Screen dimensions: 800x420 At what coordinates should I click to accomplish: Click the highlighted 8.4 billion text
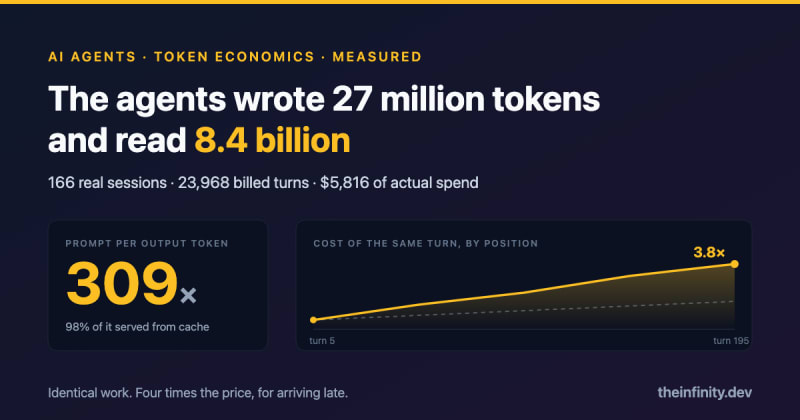coord(272,140)
